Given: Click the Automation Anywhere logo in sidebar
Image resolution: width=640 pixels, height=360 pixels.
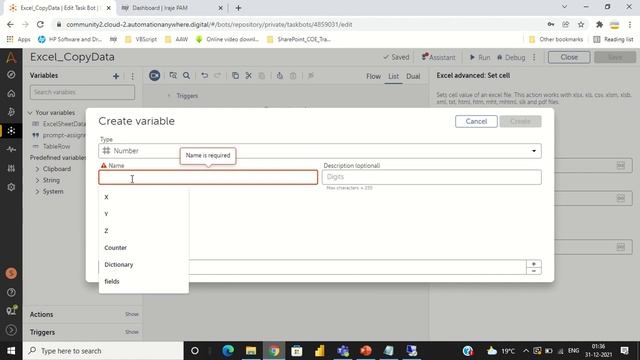Looking at the screenshot, I should [11, 58].
